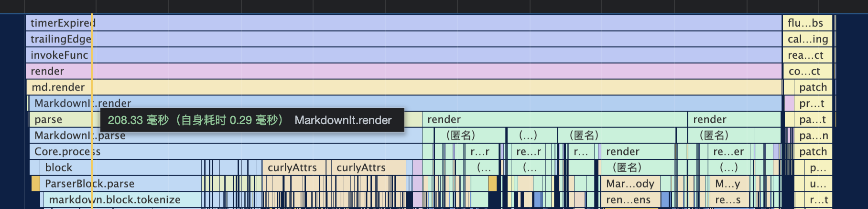Screen dimensions: 868x209
Task: Click the md.render call frame
Action: click(401, 87)
